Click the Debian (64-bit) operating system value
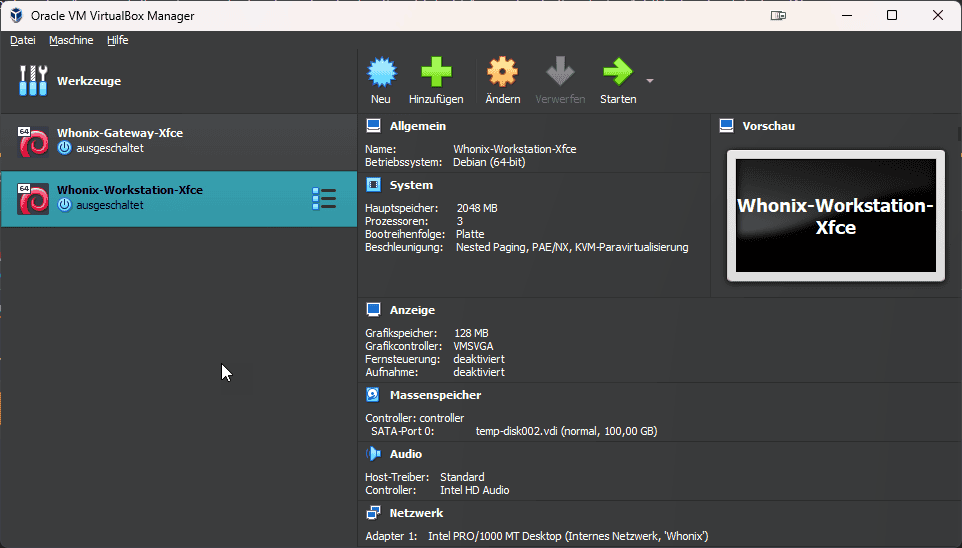This screenshot has width=962, height=548. 489,163
